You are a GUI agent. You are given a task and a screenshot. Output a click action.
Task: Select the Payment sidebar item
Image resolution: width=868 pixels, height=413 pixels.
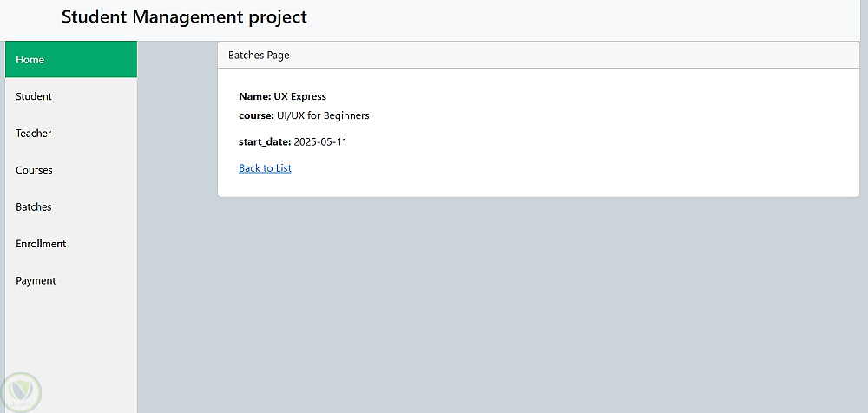point(36,281)
